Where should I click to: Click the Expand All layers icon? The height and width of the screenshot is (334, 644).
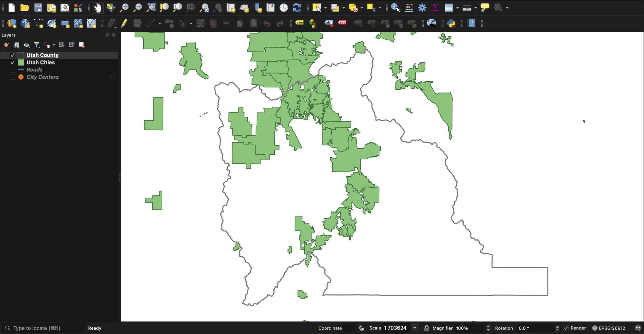62,45
